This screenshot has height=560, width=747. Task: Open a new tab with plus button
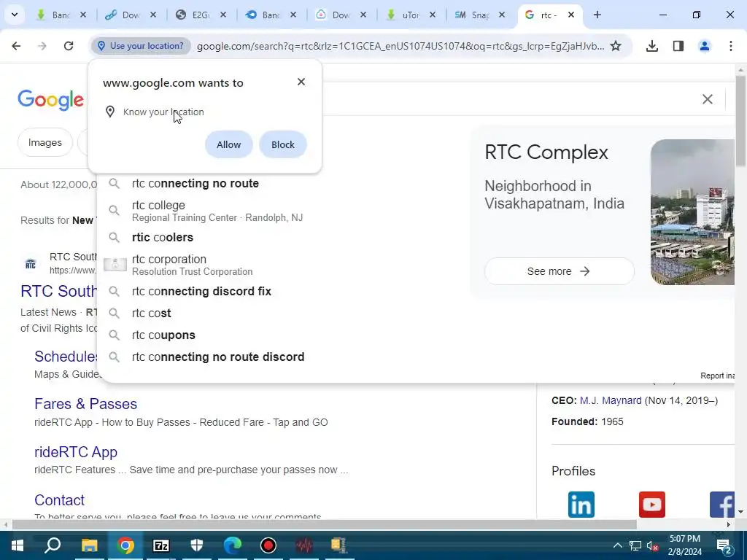click(597, 15)
